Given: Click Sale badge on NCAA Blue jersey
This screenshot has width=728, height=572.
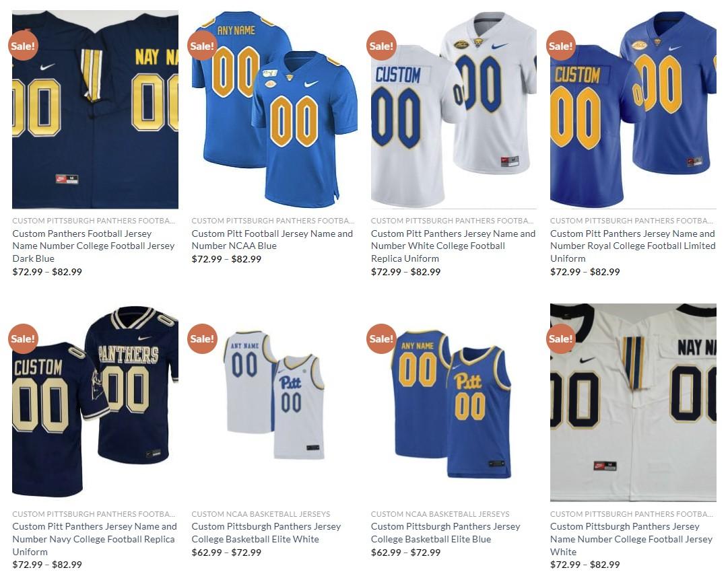Looking at the screenshot, I should tap(202, 46).
